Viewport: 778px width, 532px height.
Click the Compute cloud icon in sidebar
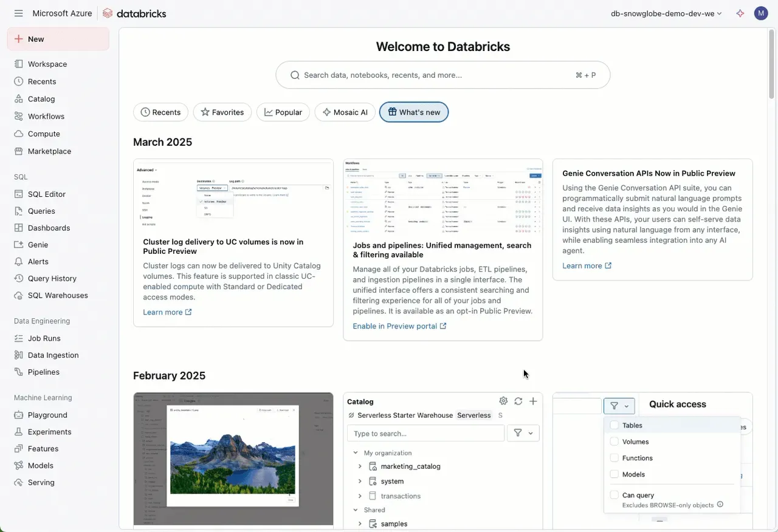coord(19,134)
